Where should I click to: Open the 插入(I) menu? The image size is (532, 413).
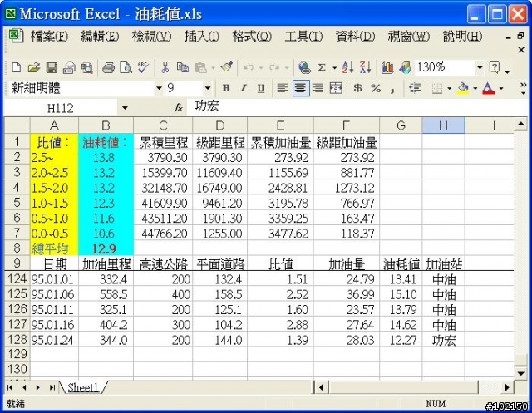point(201,36)
